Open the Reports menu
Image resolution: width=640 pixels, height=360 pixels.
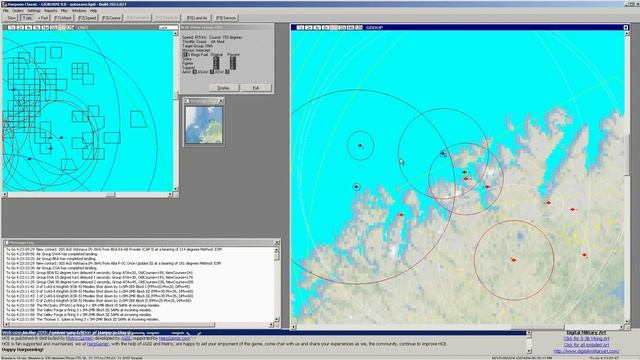(50, 11)
